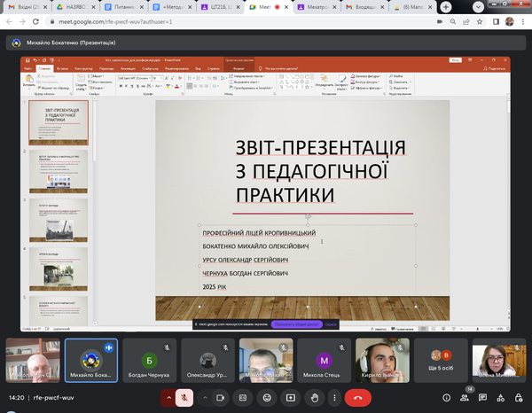Viewport: 532px width, 413px height.
Task: Unmute microphone in the Meet toolbar
Action: point(184,398)
